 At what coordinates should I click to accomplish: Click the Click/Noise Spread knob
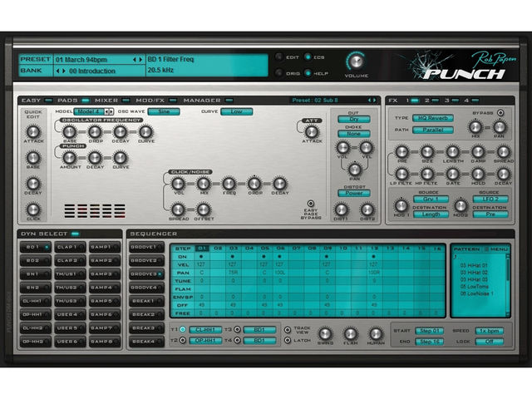[x=178, y=209]
